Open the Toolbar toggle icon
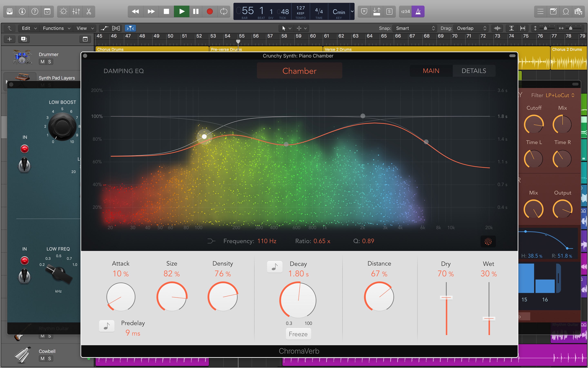588x368 pixels. (47, 11)
